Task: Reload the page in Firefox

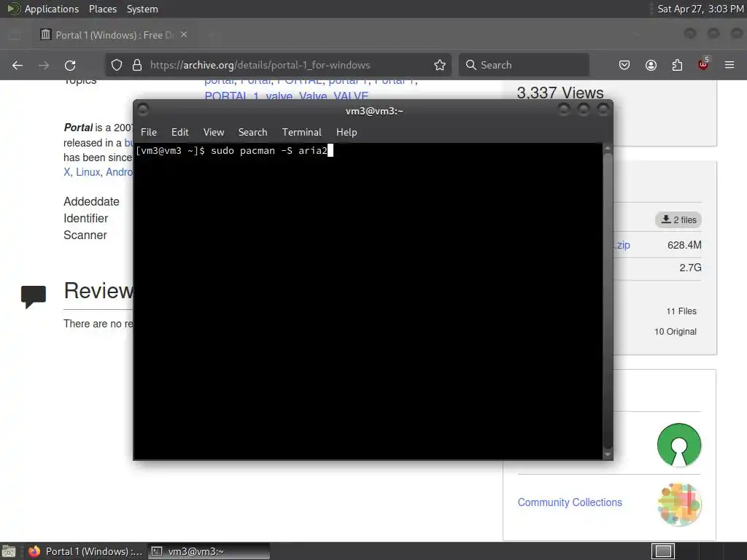Action: [70, 65]
